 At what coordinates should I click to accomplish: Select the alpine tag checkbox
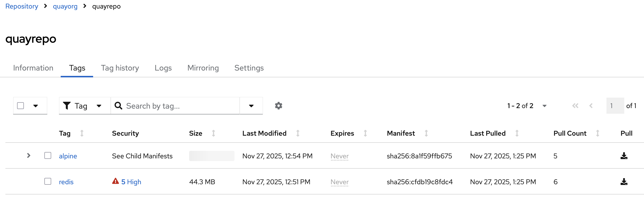(x=48, y=156)
